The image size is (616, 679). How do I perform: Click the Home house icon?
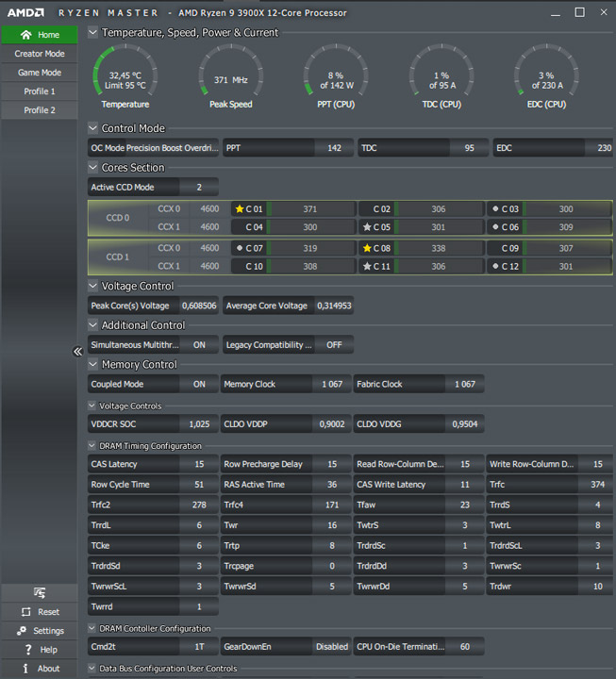(x=26, y=35)
